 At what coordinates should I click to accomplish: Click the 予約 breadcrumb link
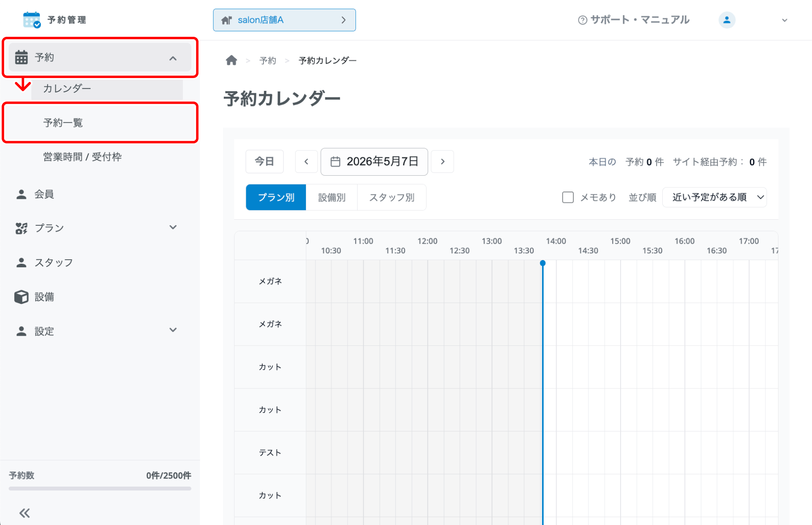click(267, 60)
